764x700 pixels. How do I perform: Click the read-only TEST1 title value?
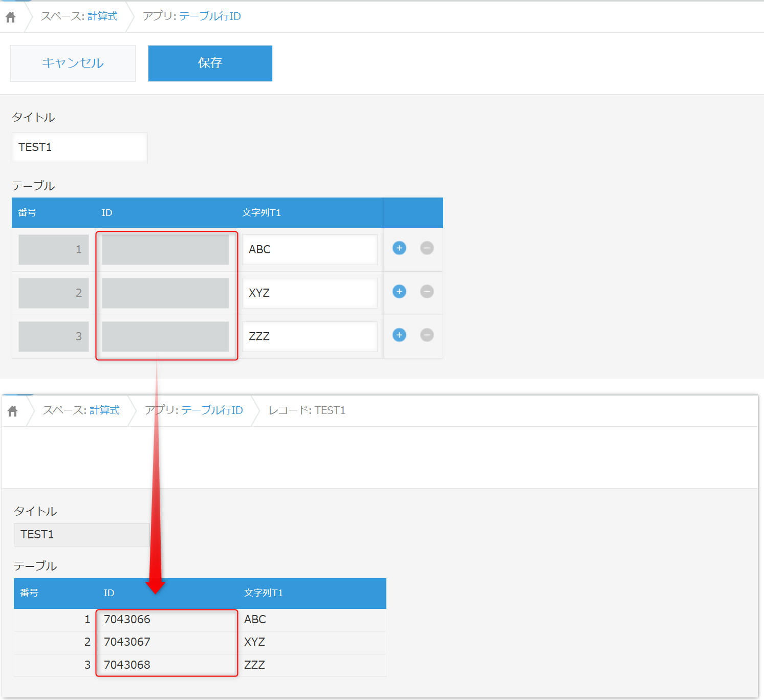coord(81,535)
